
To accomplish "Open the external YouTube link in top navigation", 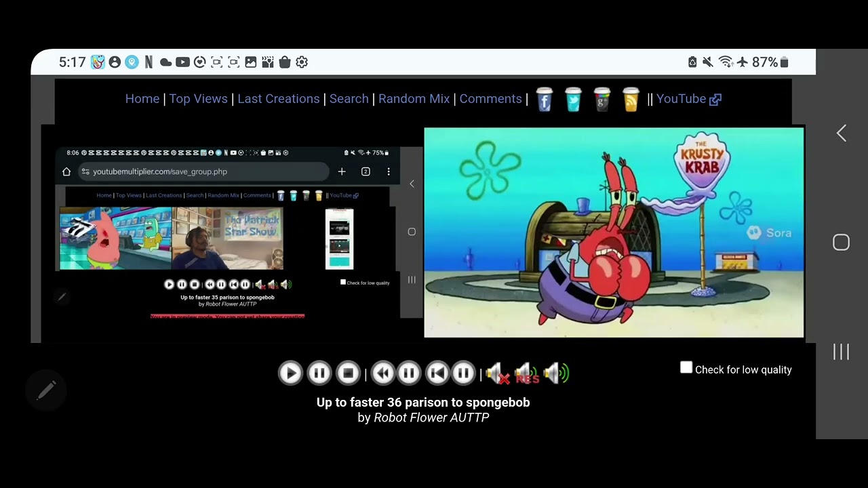I will coord(688,98).
